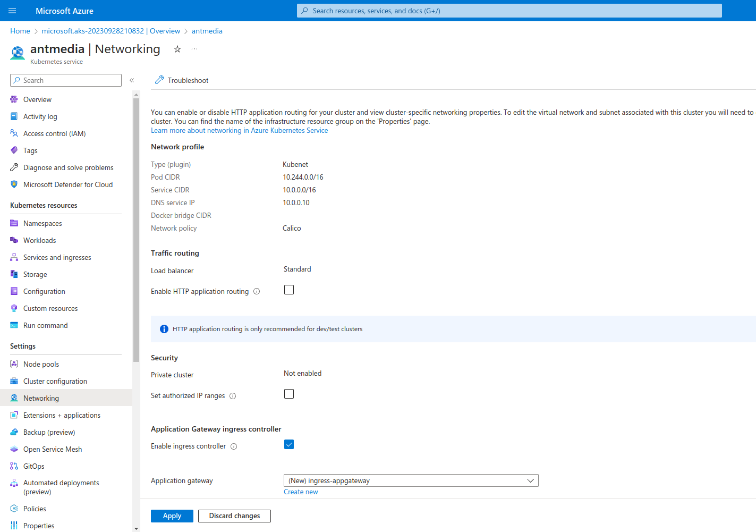Open the Application gateway dropdown

coord(411,480)
